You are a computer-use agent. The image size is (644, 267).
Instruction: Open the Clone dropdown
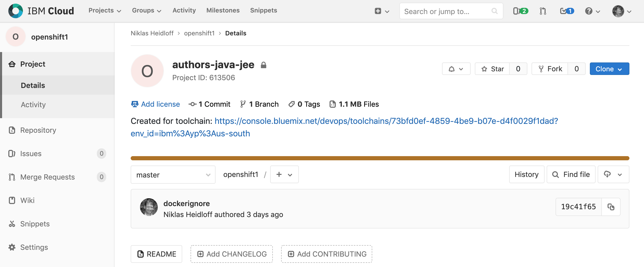coord(609,69)
